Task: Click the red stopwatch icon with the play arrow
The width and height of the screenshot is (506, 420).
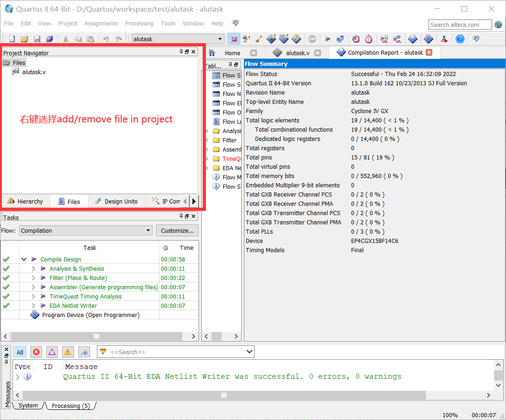Action: (356, 39)
